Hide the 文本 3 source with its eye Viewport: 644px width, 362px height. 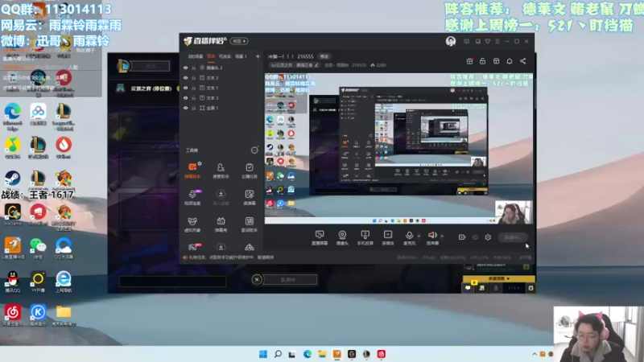tap(186, 97)
